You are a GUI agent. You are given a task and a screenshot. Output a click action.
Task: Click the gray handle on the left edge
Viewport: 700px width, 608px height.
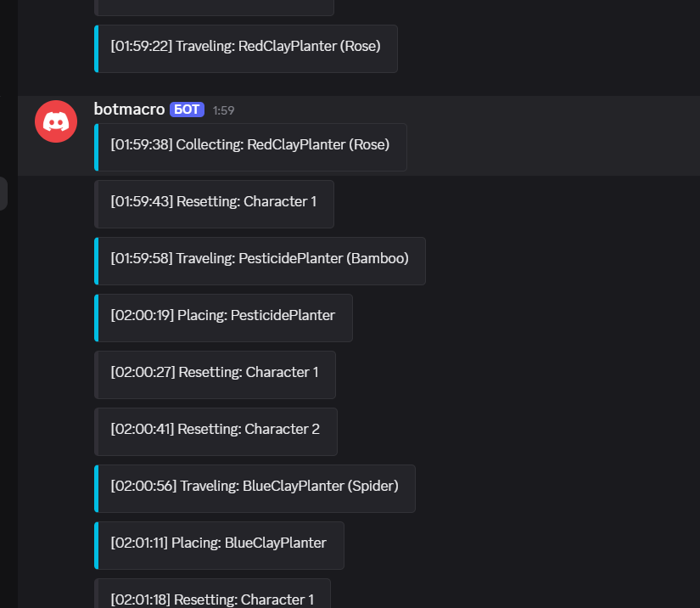[3, 194]
